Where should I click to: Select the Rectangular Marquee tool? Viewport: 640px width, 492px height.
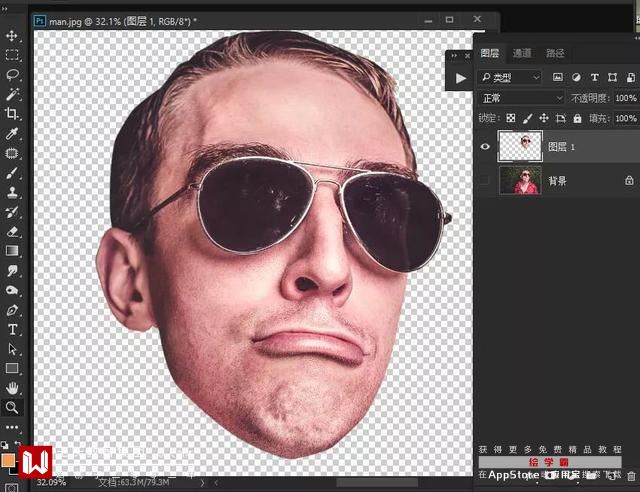click(11, 55)
